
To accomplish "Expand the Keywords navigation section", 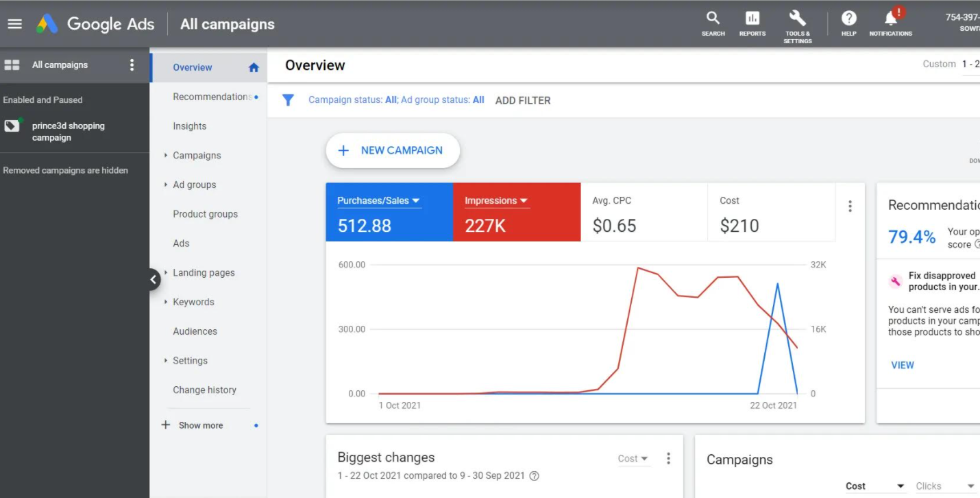I will click(x=166, y=302).
